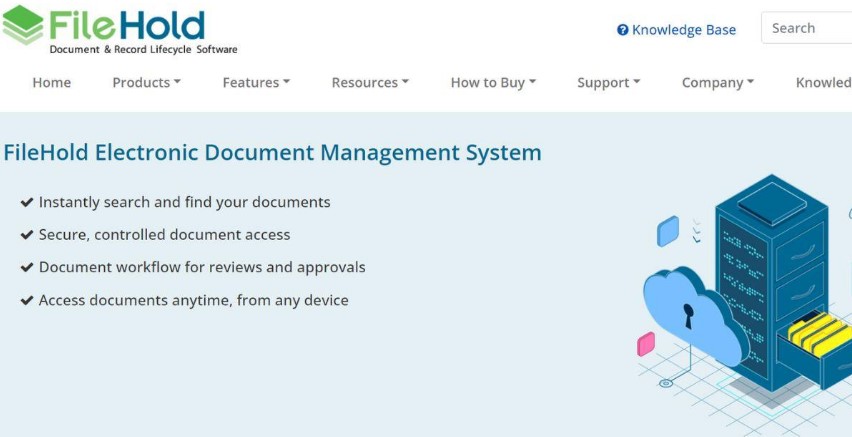Expand the Support dropdown menu

(608, 83)
